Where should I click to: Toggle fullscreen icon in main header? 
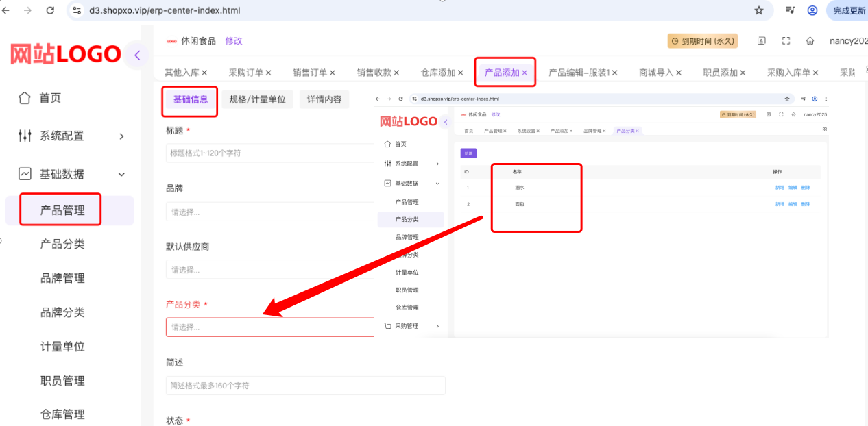(786, 41)
